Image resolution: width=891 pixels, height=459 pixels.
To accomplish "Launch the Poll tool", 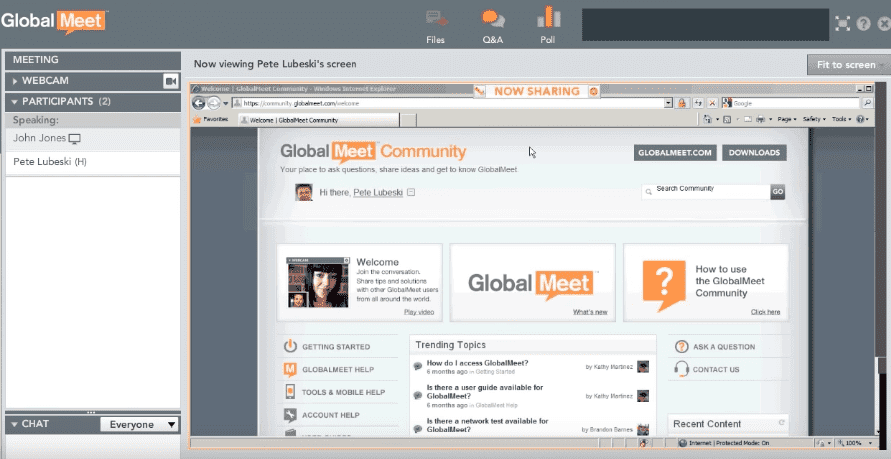I will (547, 24).
